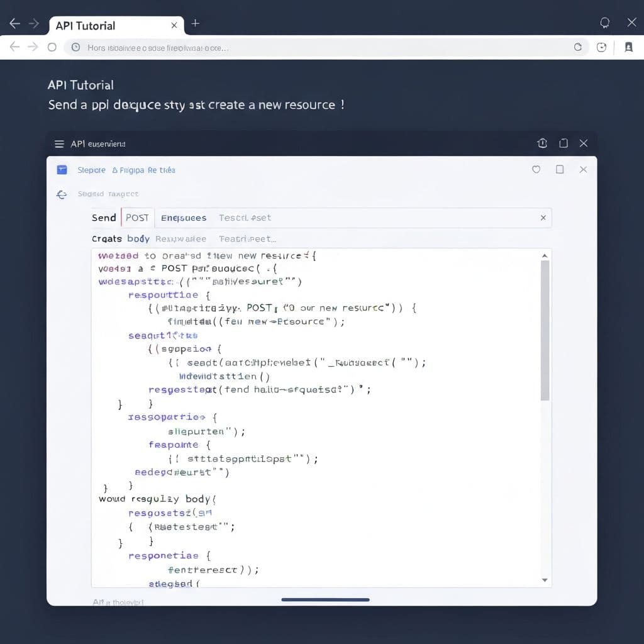The height and width of the screenshot is (644, 644).
Task: Open the hamburger menu in the API client
Action: pos(59,143)
